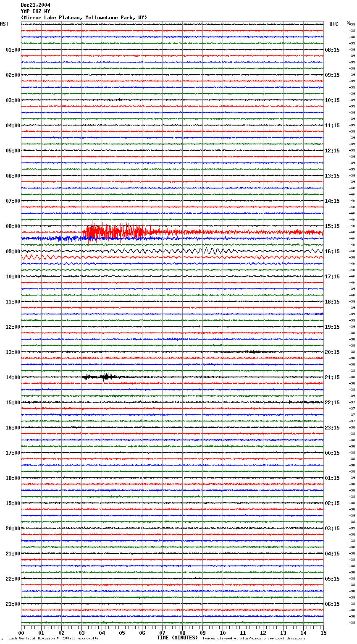357x644 pixels.
Task: Select the bottom axis minute tick 15
Action: coord(323,633)
